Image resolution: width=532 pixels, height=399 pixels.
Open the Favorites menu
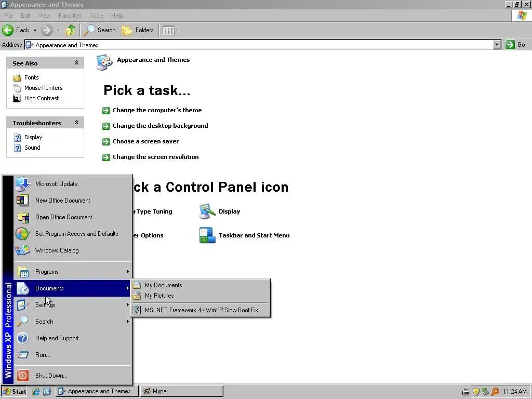coord(70,16)
